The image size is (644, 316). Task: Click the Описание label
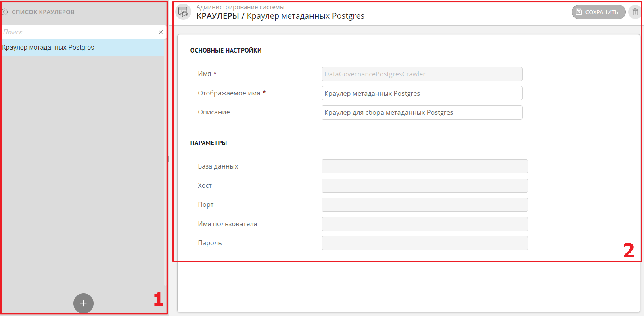pyautogui.click(x=214, y=112)
